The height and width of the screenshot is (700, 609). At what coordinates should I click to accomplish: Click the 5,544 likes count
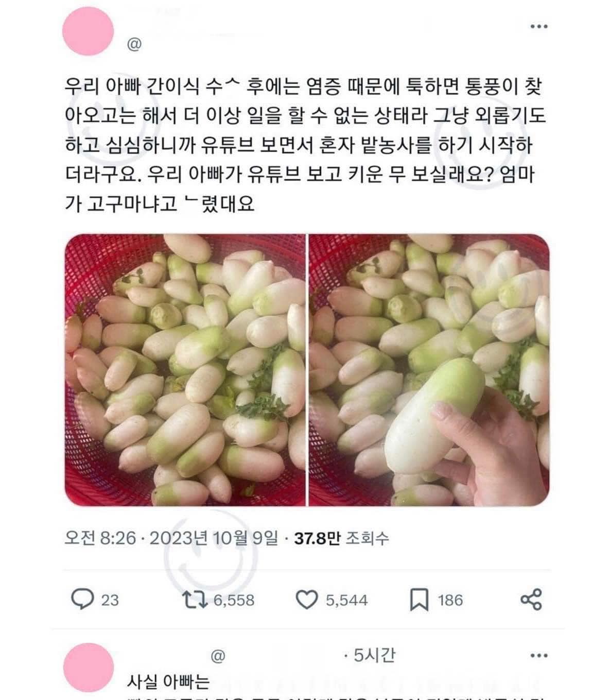pyautogui.click(x=346, y=600)
